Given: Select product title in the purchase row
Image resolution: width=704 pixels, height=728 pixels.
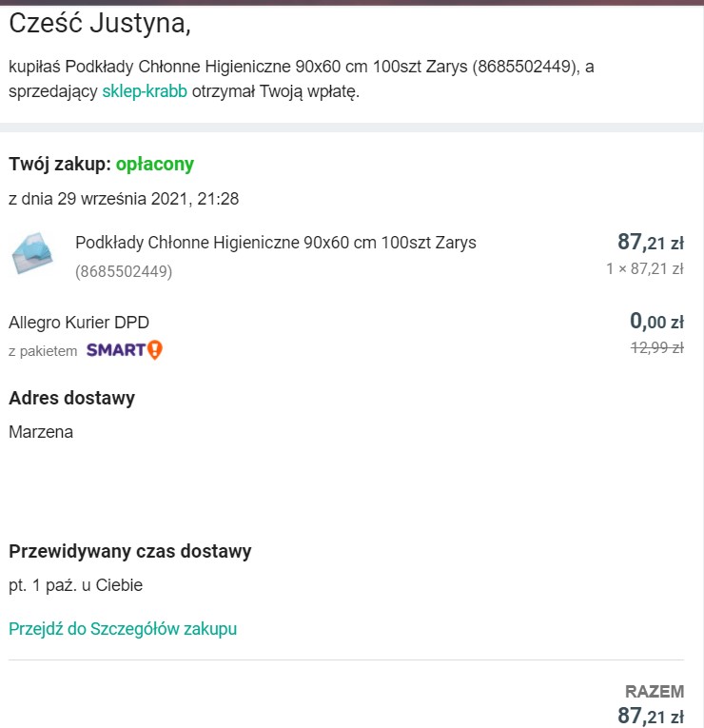Looking at the screenshot, I should (x=276, y=242).
